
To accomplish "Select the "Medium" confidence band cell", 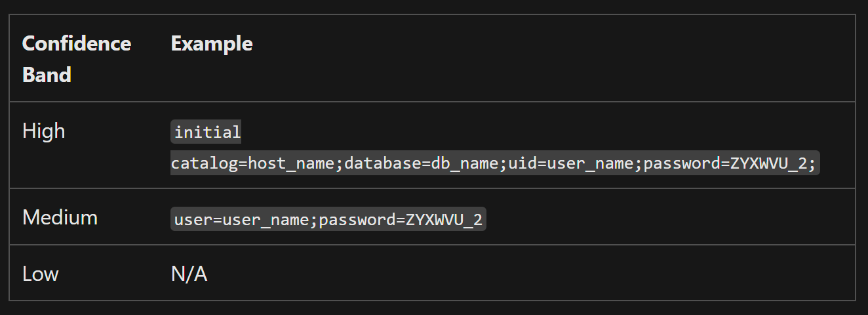I will coord(60,217).
